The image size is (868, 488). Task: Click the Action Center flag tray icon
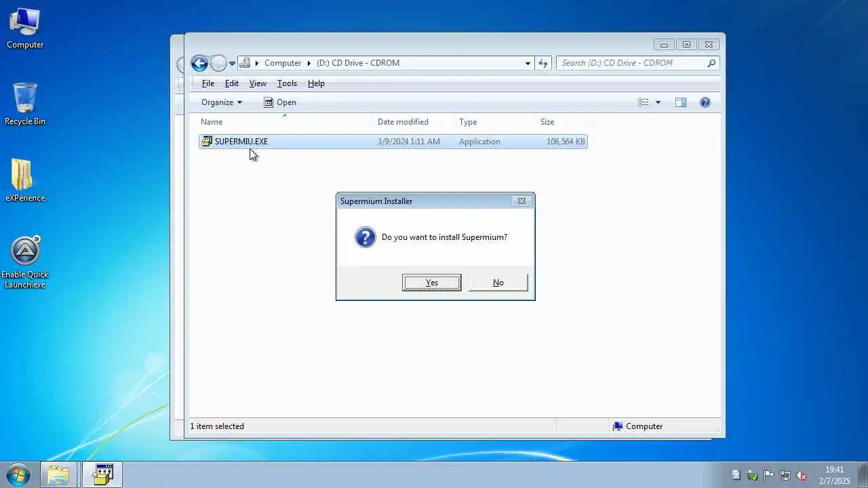point(768,475)
